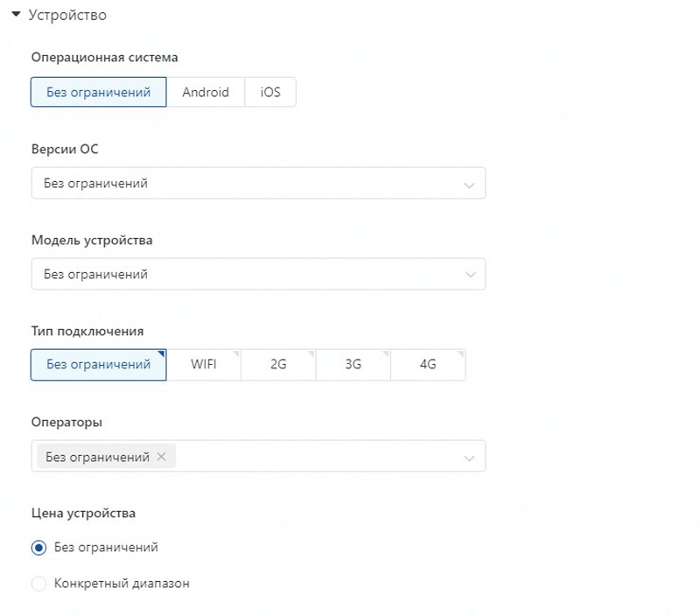Select 'Конкретный диапазон' radio button
Image resolution: width=700 pixels, height=616 pixels.
pyautogui.click(x=38, y=584)
